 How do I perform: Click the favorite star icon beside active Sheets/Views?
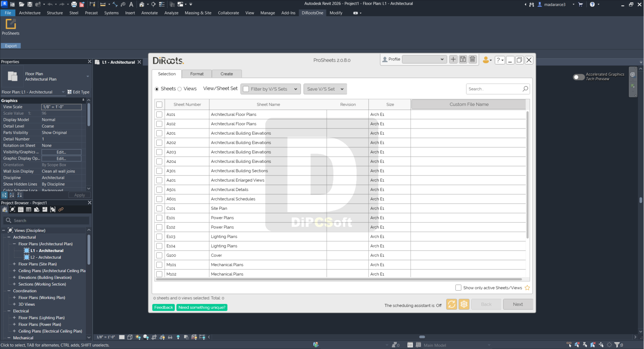[527, 288]
